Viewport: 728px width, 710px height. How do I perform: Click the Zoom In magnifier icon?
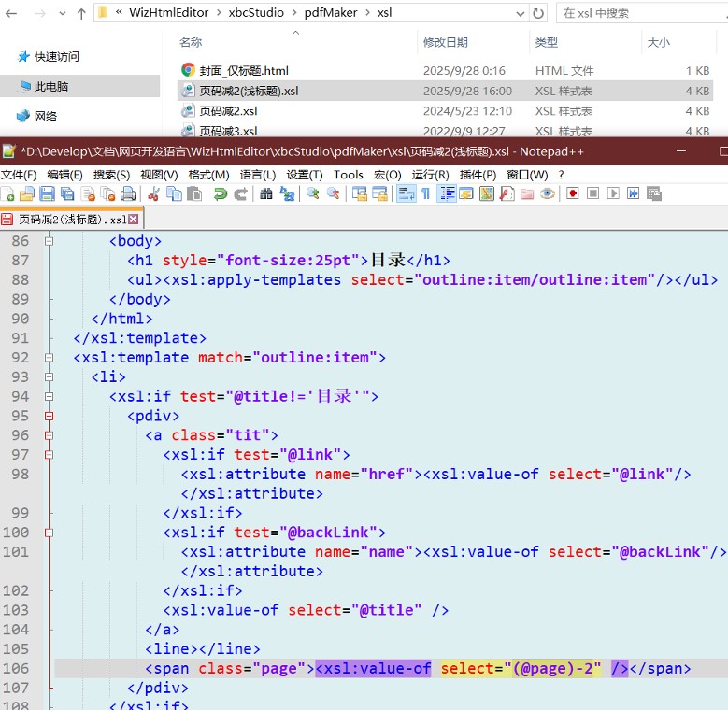312,193
